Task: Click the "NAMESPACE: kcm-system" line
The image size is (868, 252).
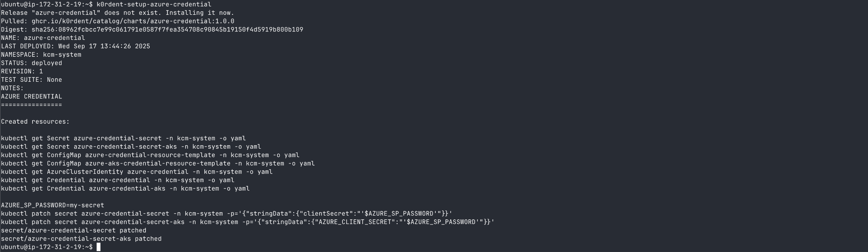Action: 41,55
